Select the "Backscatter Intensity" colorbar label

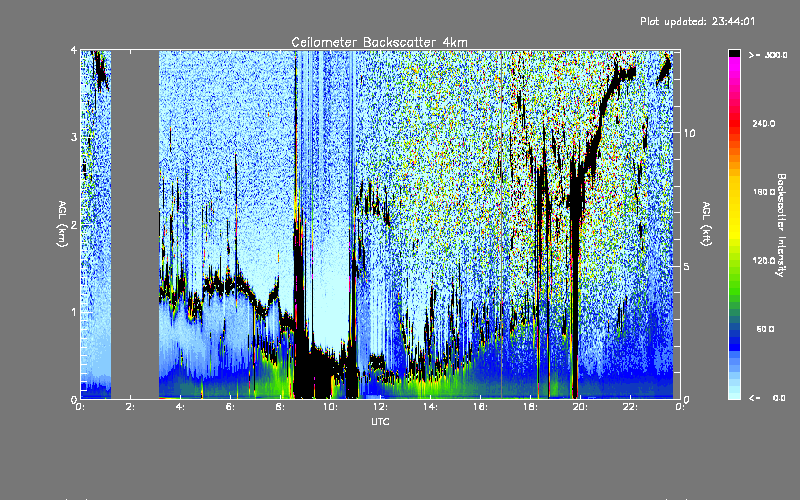tap(781, 225)
